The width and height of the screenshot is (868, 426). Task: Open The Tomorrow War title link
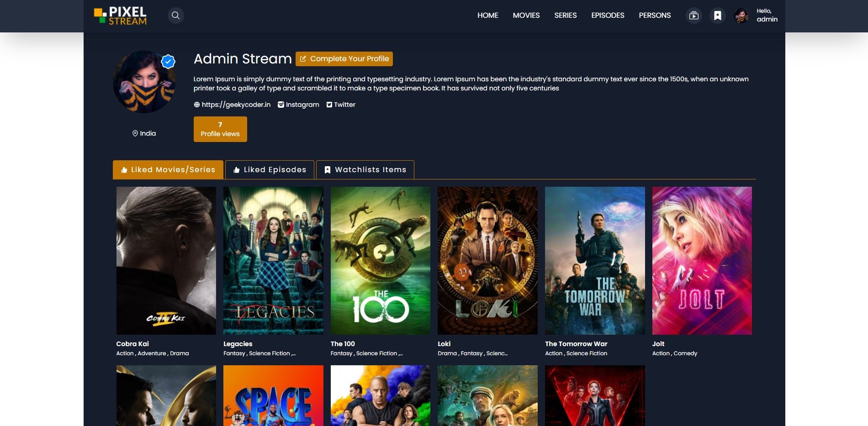coord(576,344)
